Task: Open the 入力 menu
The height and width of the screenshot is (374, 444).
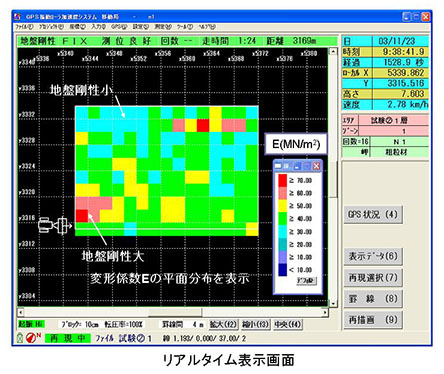Action: click(x=99, y=27)
